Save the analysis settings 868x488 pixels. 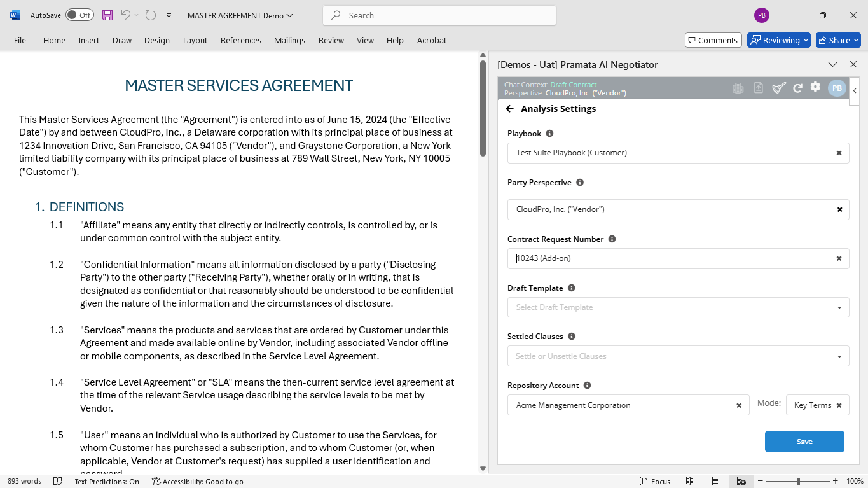coord(804,442)
